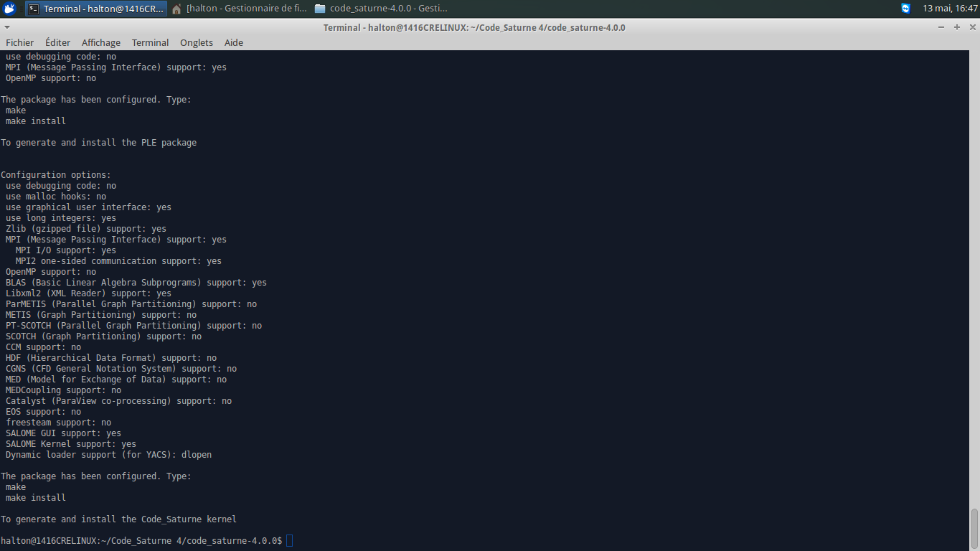Click the code_saturne folder icon in taskbar
This screenshot has width=980, height=551.
(x=320, y=9)
